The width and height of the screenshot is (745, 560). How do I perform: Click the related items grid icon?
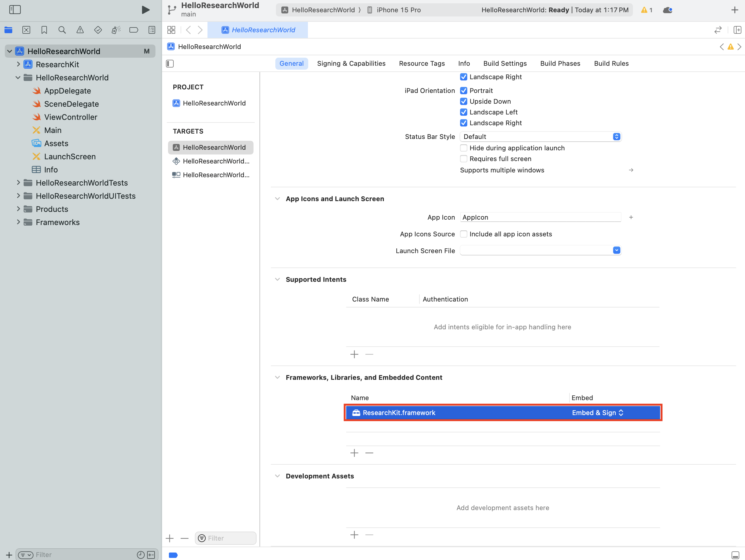(x=171, y=30)
